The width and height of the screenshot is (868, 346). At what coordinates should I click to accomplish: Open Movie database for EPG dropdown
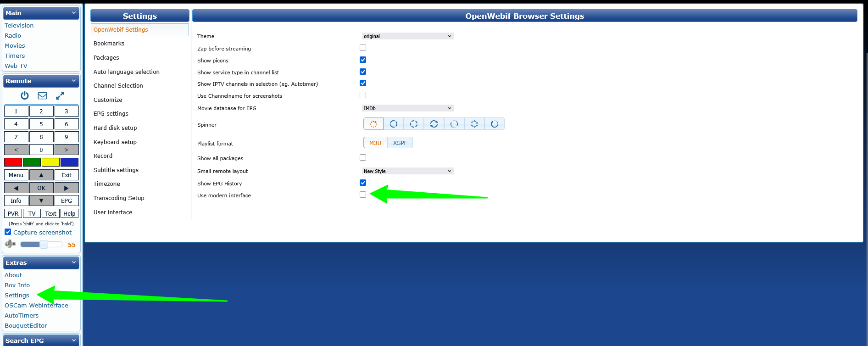click(407, 108)
